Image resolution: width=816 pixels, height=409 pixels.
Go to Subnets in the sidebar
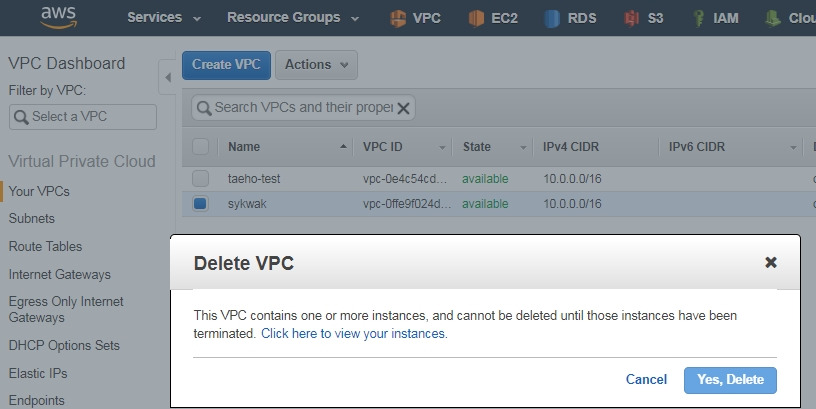(32, 218)
